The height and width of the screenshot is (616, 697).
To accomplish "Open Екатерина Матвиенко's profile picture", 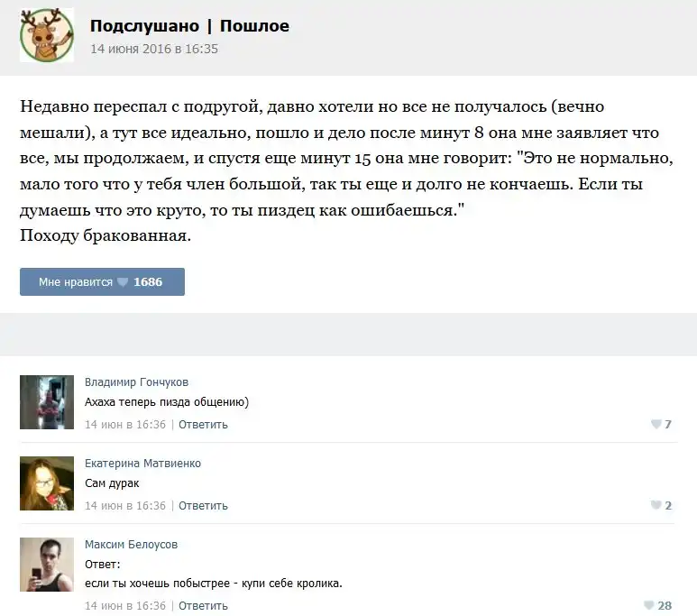I will (47, 483).
